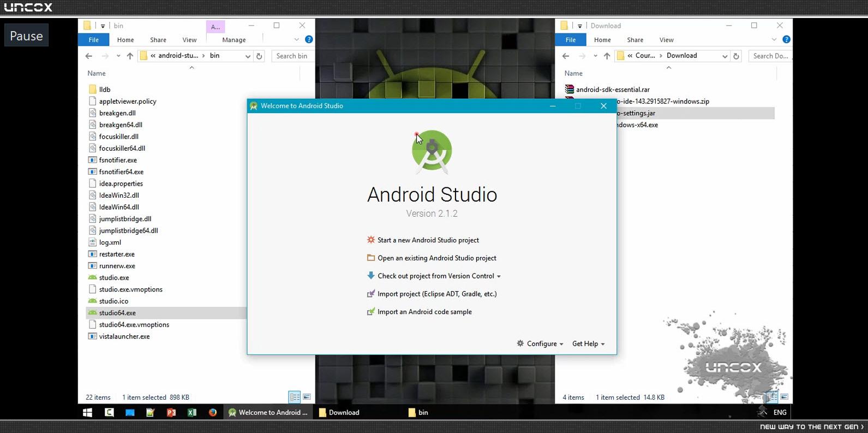Focus the search field in Download window

click(x=770, y=56)
